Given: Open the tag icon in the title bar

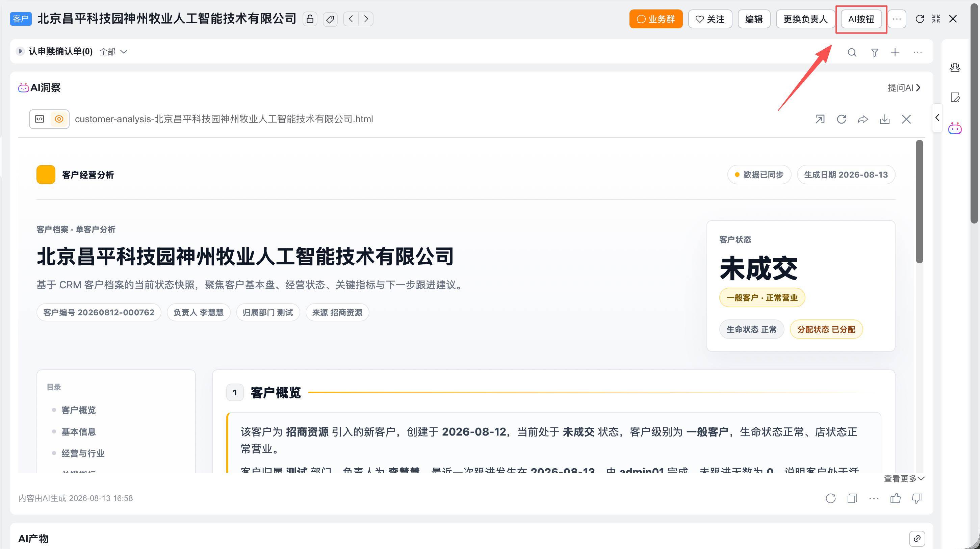Looking at the screenshot, I should pos(330,19).
